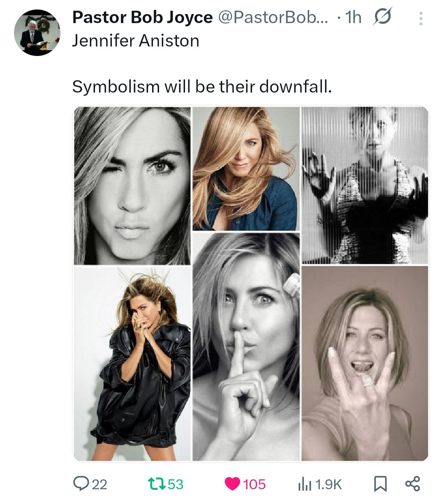Unlike the post via the pink heart
Viewport: 444px width, 504px height.
click(x=232, y=484)
